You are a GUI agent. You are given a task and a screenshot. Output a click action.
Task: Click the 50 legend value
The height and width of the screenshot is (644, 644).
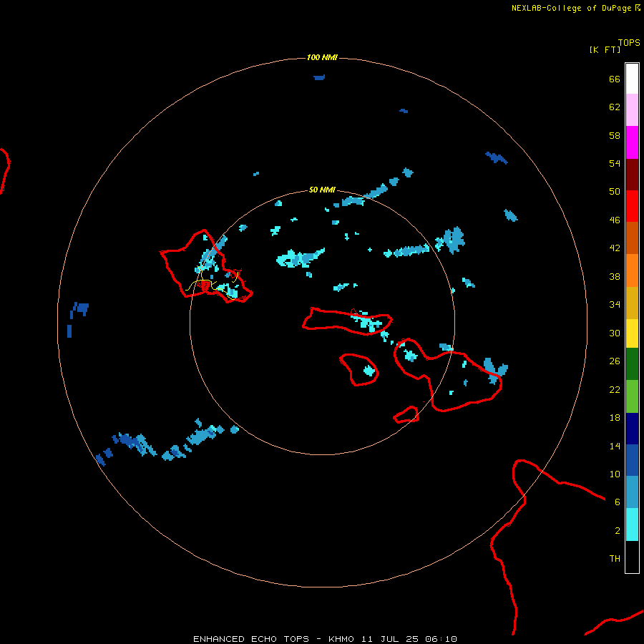[x=615, y=191]
